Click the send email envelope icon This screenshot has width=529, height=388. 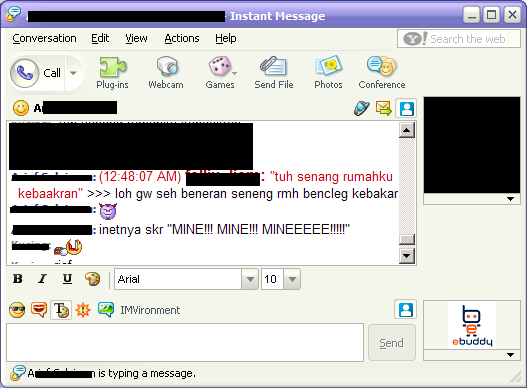[x=384, y=108]
